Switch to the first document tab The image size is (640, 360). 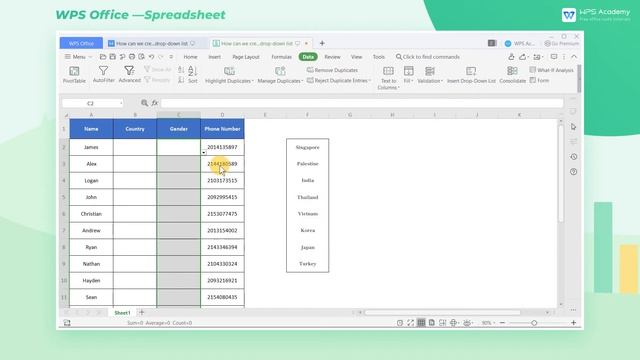[152, 43]
